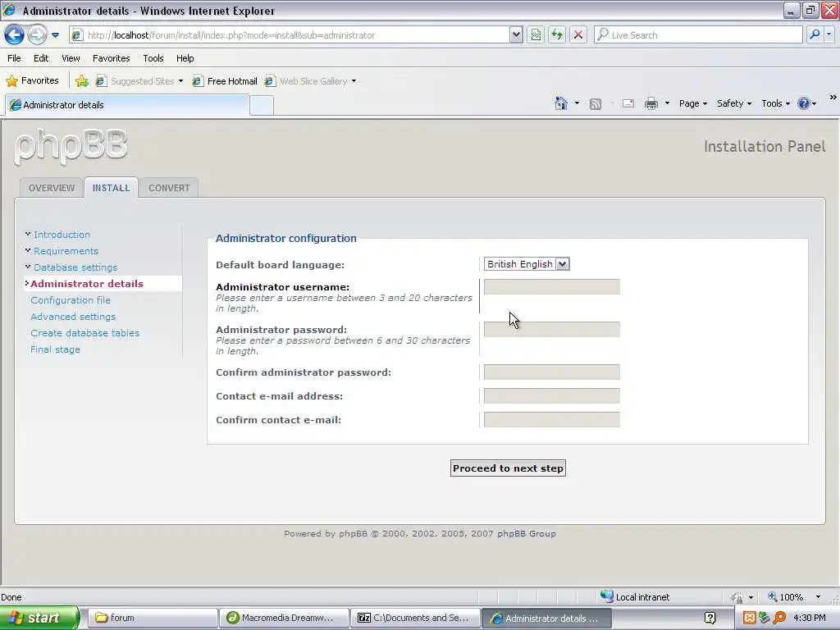
Task: Click the Administrator password field
Action: tap(552, 330)
